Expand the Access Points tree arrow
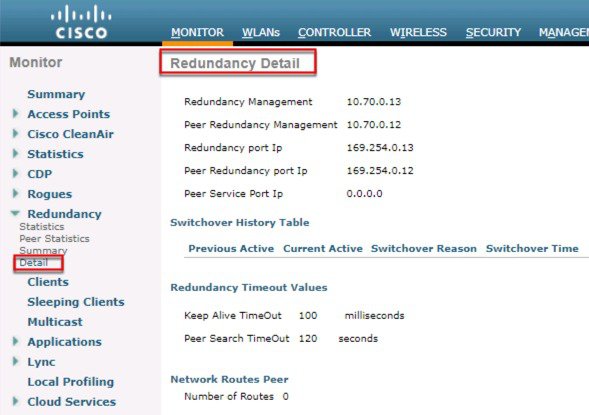 (x=15, y=113)
